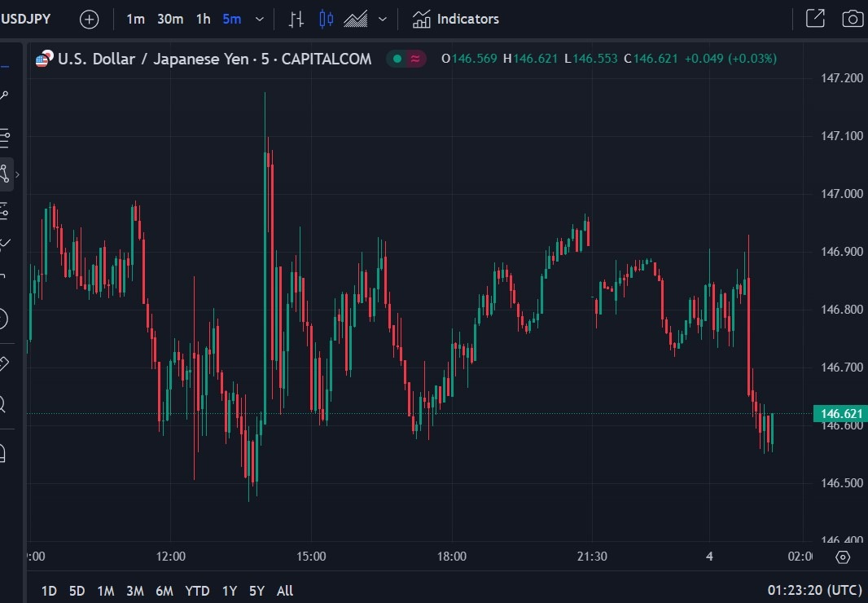Select the YTD date range
The image size is (868, 603).
point(197,591)
